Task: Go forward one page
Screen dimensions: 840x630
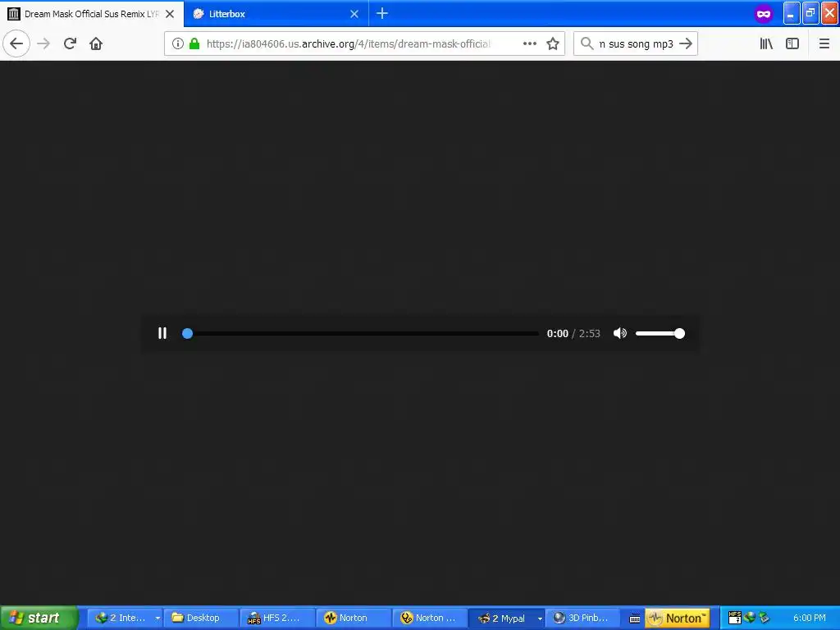Action: tap(44, 43)
